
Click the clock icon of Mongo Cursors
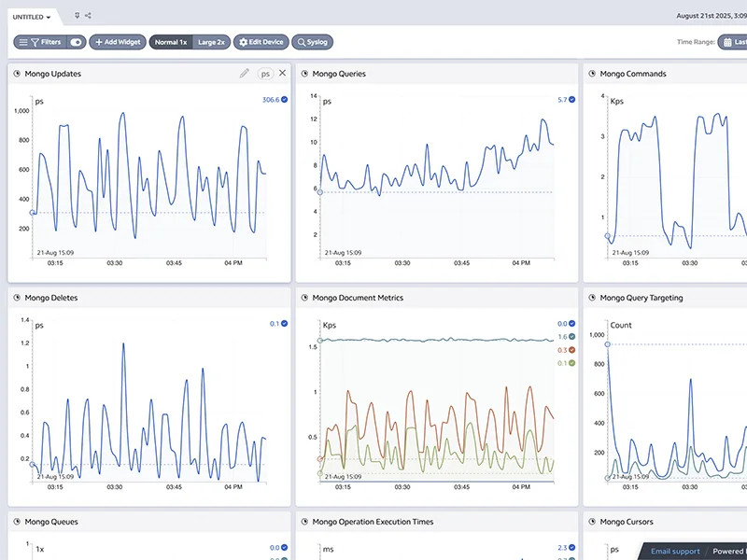click(592, 522)
